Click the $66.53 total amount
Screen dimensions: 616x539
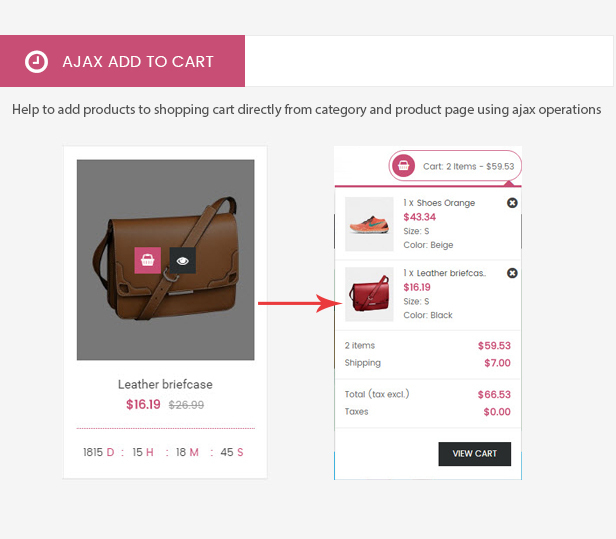click(x=494, y=394)
